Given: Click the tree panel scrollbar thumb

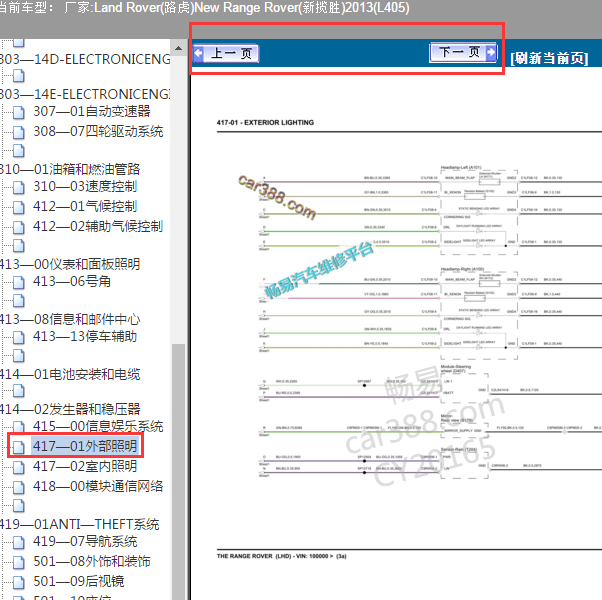Looking at the screenshot, I should tap(178, 471).
